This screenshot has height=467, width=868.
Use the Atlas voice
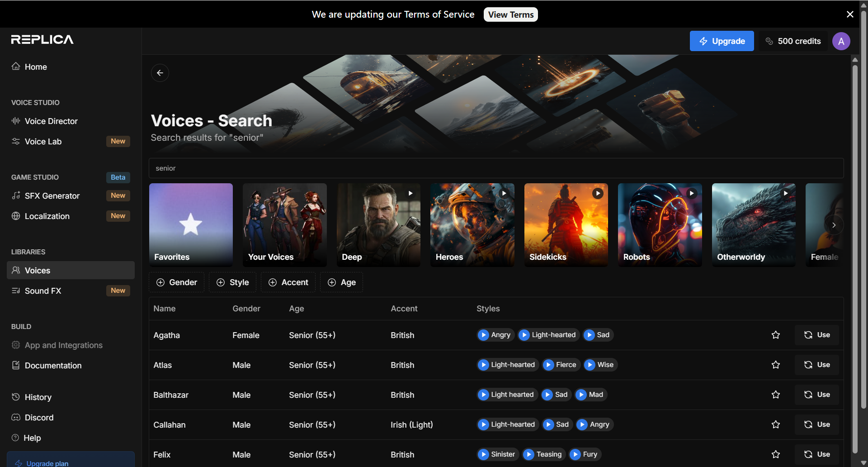point(817,365)
